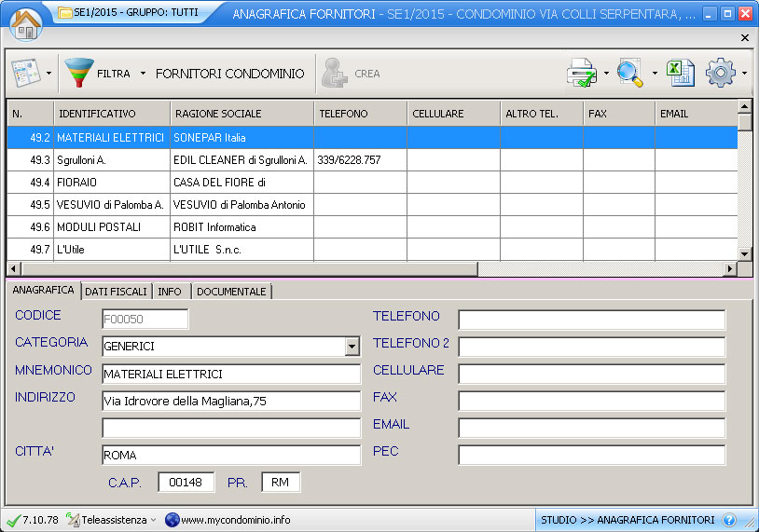Screen dimensions: 759x532
Task: Open the Teleassistenza status bar menu
Action: coord(112,520)
